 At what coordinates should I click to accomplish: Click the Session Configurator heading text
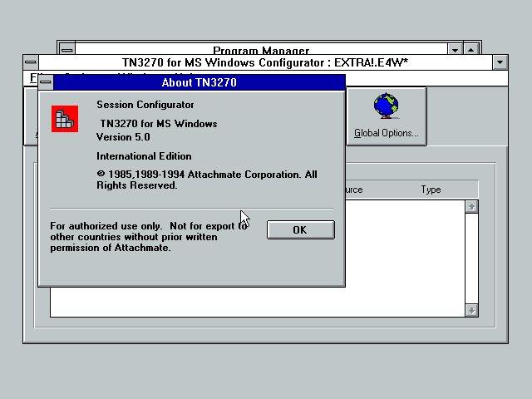(x=145, y=105)
